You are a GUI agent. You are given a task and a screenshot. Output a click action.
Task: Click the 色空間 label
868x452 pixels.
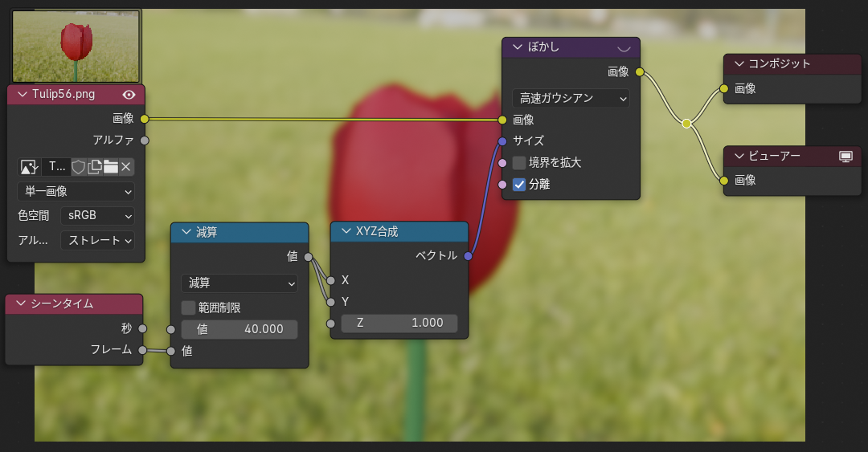(x=33, y=216)
